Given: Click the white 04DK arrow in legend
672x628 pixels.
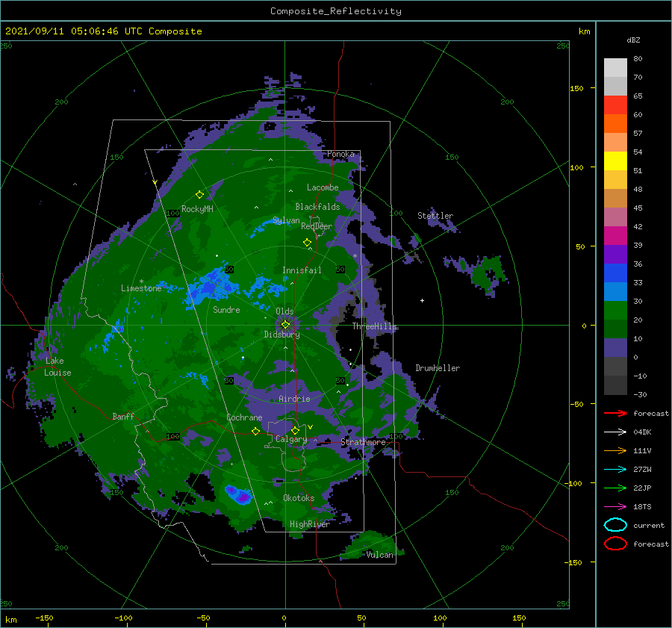Looking at the screenshot, I should pos(615,432).
